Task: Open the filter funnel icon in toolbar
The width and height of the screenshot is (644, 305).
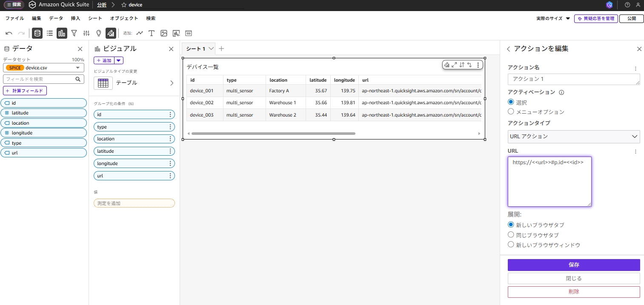Action: (x=74, y=33)
